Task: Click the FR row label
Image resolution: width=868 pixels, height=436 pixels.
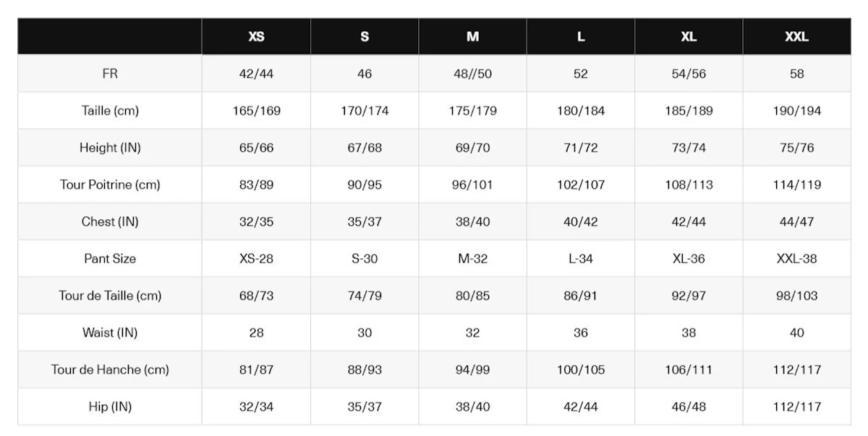Action: tap(110, 74)
